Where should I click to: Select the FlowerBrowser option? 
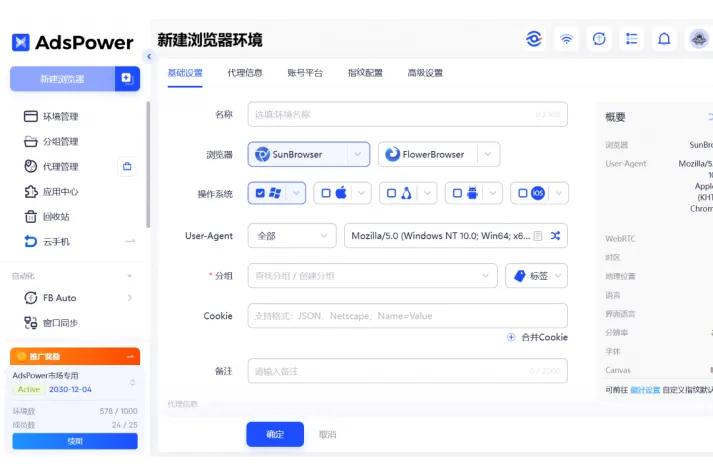coord(428,154)
